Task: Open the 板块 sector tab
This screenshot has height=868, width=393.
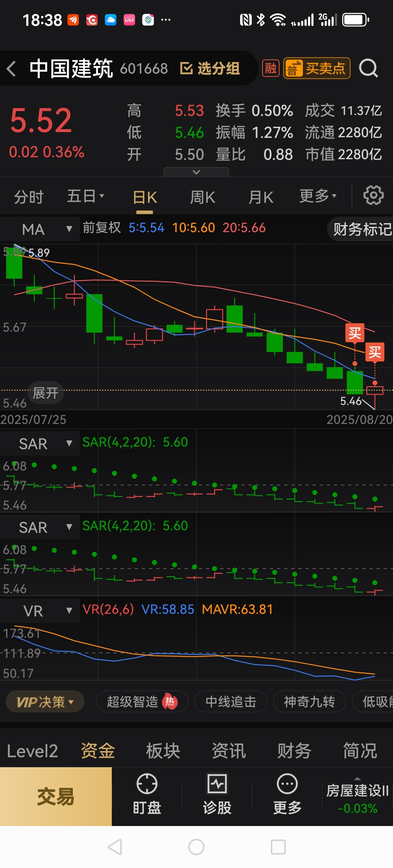Action: (163, 751)
